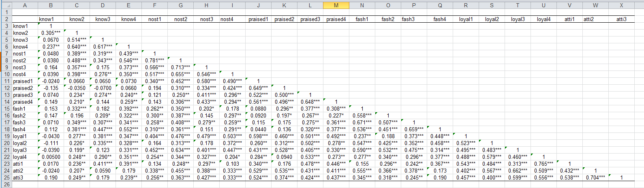Click 0.634*** in the loyal3 row

pos(180,150)
